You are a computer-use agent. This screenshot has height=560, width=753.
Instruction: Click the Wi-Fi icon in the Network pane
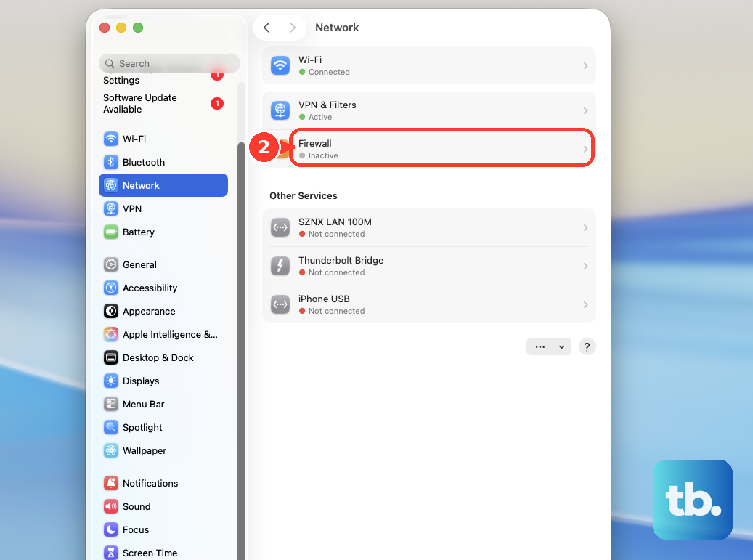coord(280,65)
